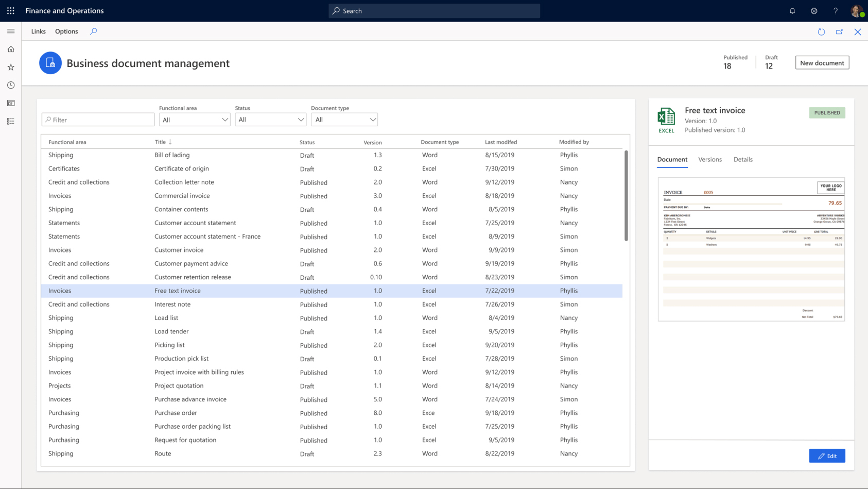868x489 pixels.
Task: Click the New document button
Action: (x=822, y=63)
